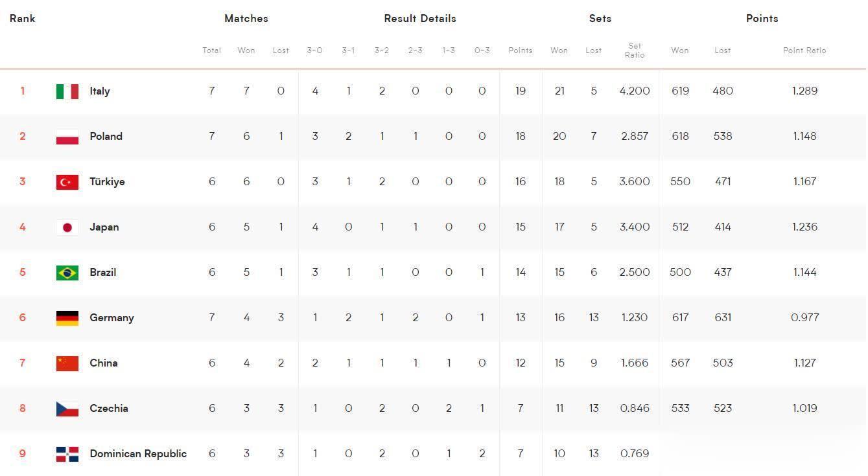Click the Matches group header
This screenshot has height=476, width=868.
[x=246, y=18]
